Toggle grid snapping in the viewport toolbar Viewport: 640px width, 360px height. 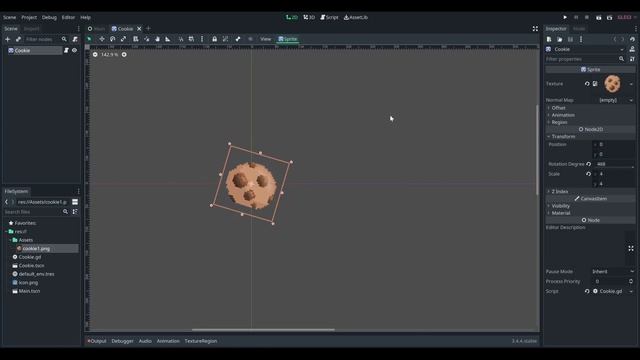click(x=191, y=39)
